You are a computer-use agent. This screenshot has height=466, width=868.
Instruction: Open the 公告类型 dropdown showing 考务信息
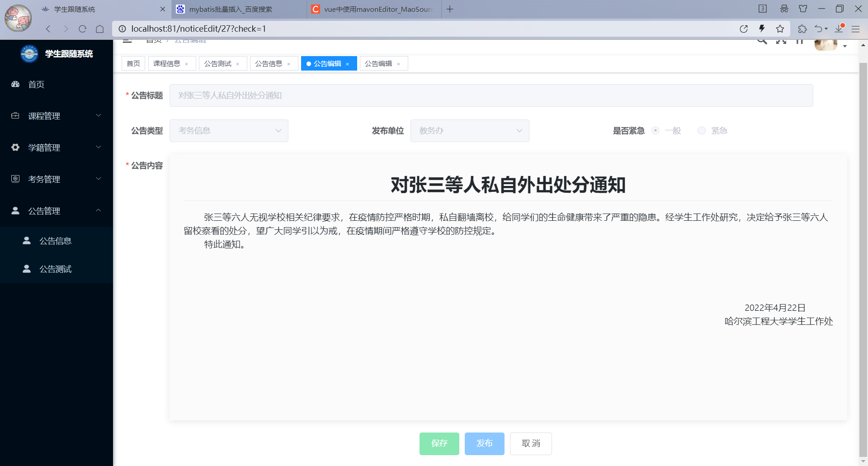[228, 130]
